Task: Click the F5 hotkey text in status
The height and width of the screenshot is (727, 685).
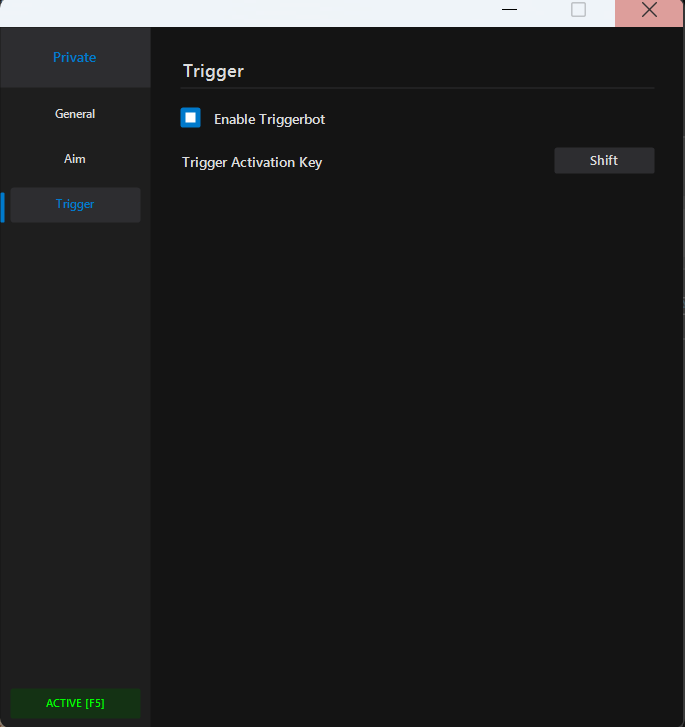Action: [x=93, y=703]
